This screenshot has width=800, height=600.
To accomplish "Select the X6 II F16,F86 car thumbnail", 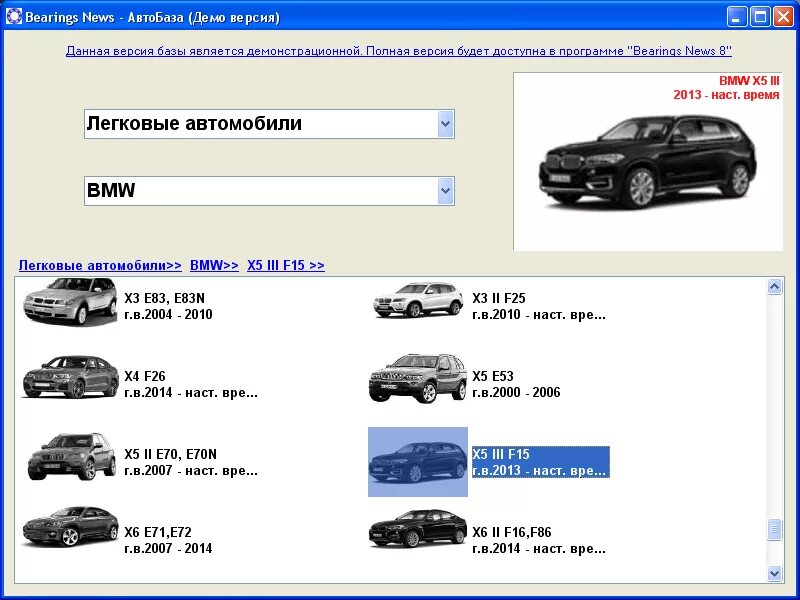I will point(417,529).
